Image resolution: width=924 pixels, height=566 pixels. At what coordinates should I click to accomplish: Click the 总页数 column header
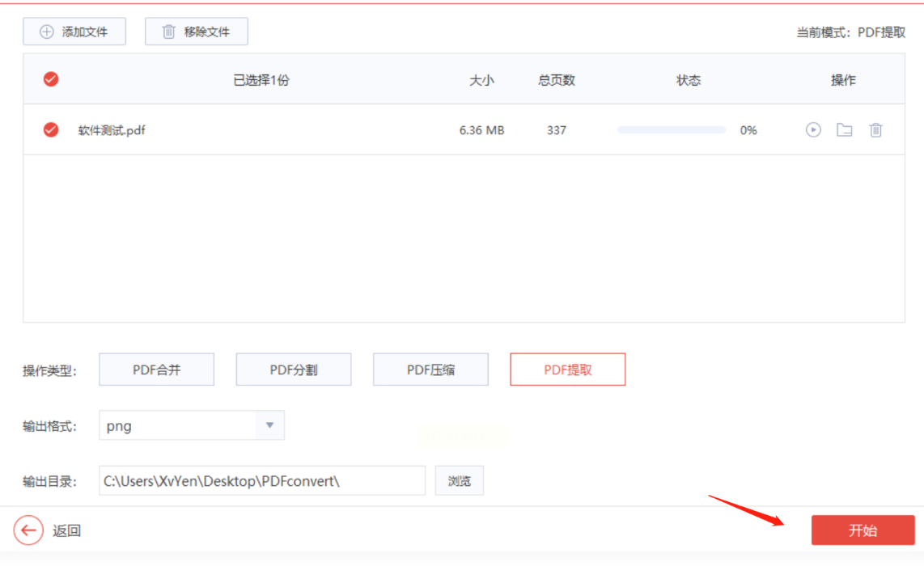[x=557, y=80]
